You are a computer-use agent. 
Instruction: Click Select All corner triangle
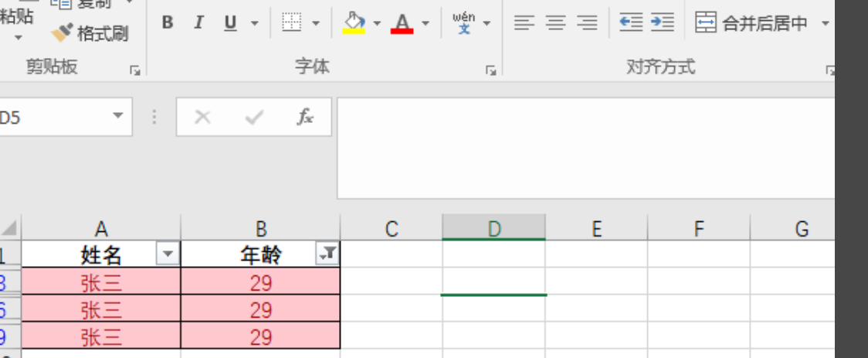[x=10, y=227]
